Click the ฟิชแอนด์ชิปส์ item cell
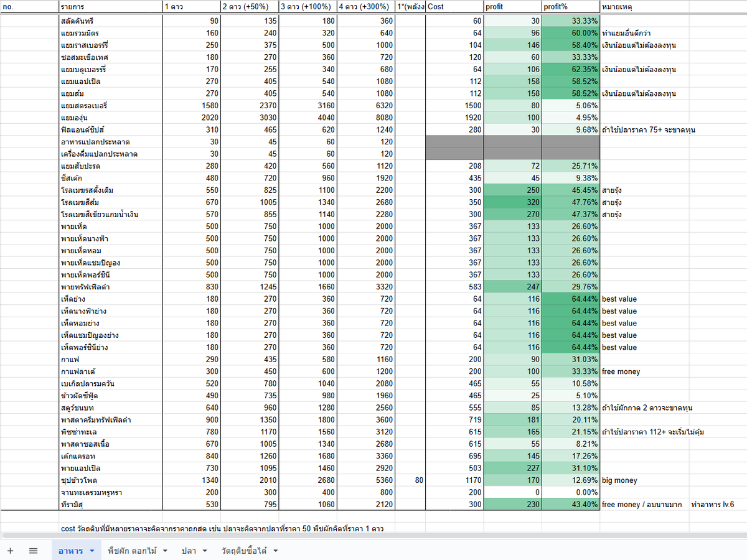This screenshot has width=747, height=560. 111,130
